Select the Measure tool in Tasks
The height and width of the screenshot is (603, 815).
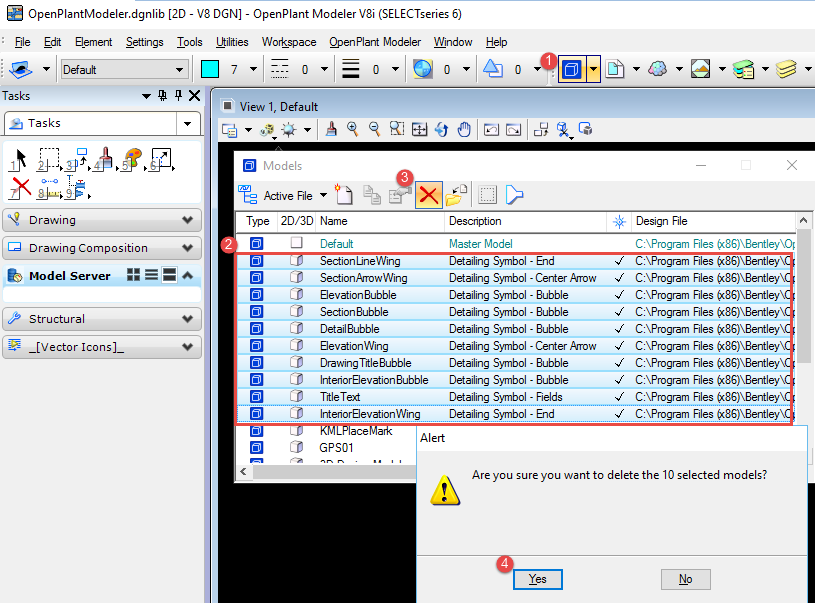(48, 188)
